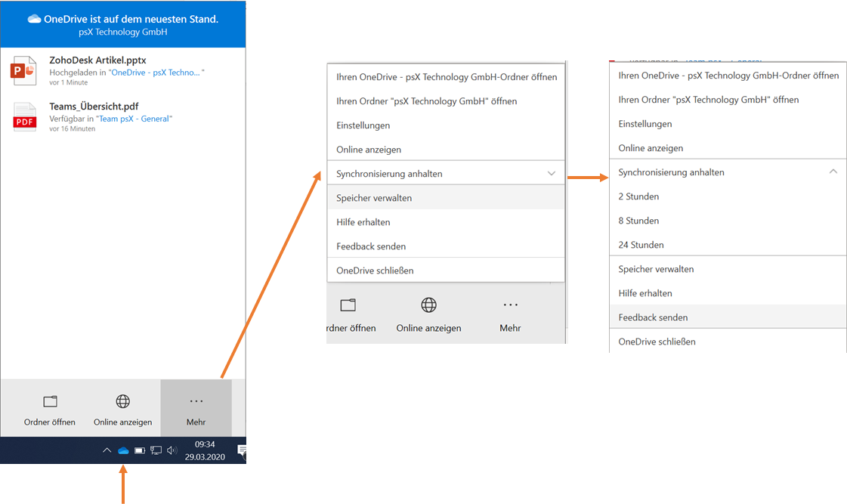
Task: Click the folder icon above Ordner öffnen in left panel
Action: (50, 401)
